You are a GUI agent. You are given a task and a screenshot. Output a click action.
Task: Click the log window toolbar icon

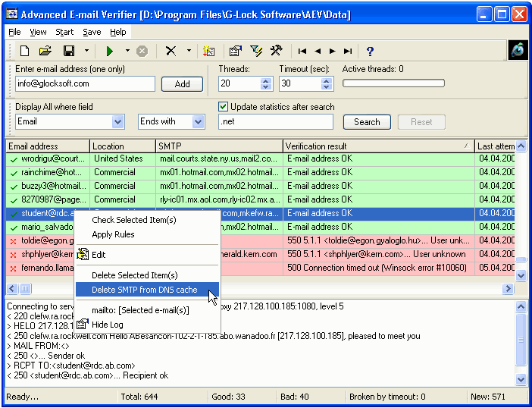[x=235, y=52]
